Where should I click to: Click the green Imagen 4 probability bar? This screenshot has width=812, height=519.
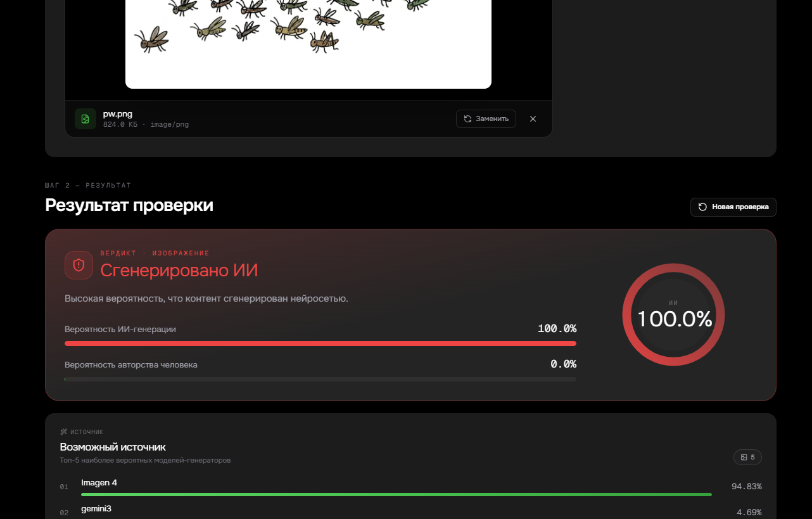click(x=396, y=494)
